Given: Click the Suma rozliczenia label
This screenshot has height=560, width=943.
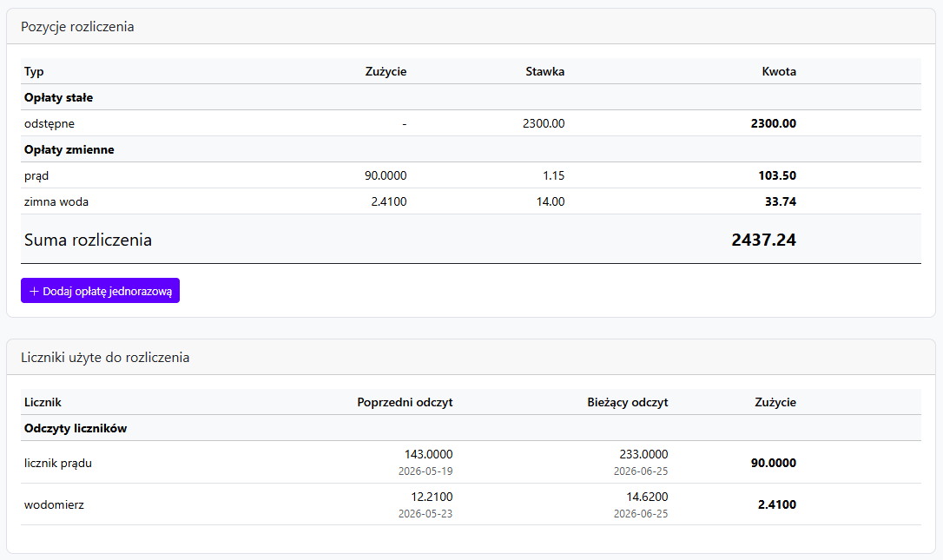Looking at the screenshot, I should (x=88, y=240).
